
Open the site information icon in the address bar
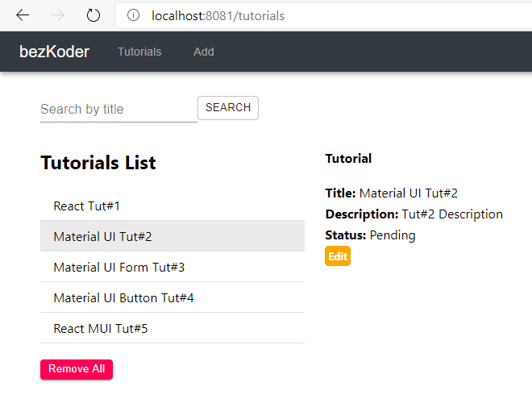tap(133, 15)
